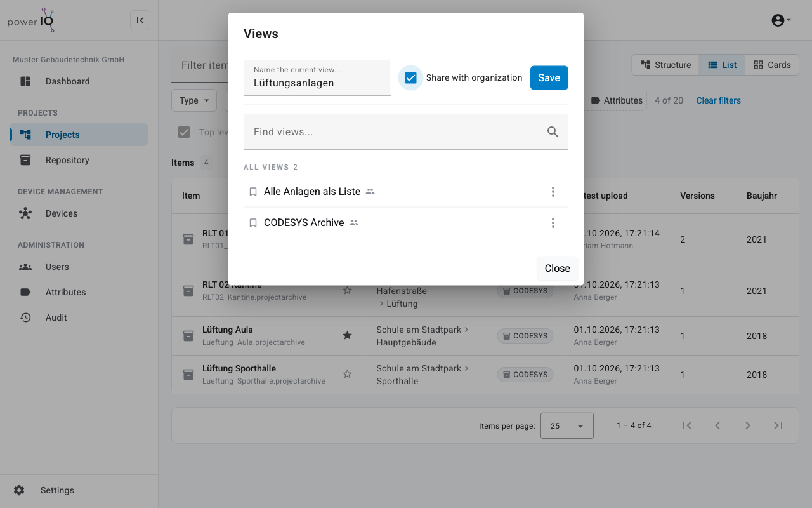The image size is (812, 508).
Task: Open options menu for CODESYS Archive view
Action: 553,222
